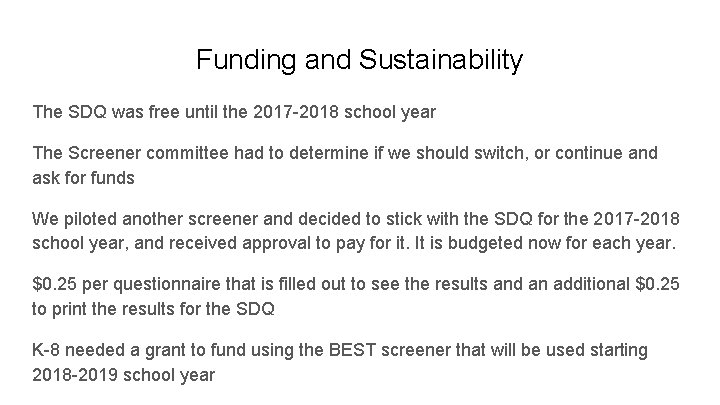Click the Screener committee paragraph

click(345, 165)
